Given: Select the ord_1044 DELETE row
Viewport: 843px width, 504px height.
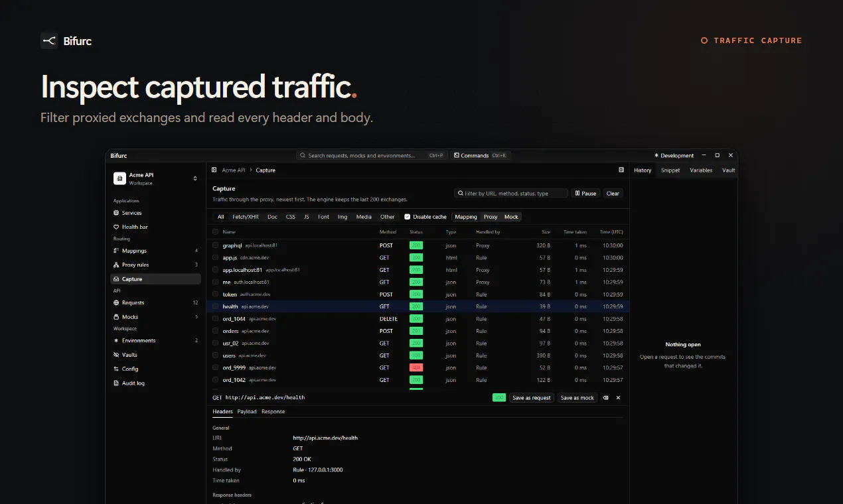Looking at the screenshot, I should [418, 319].
